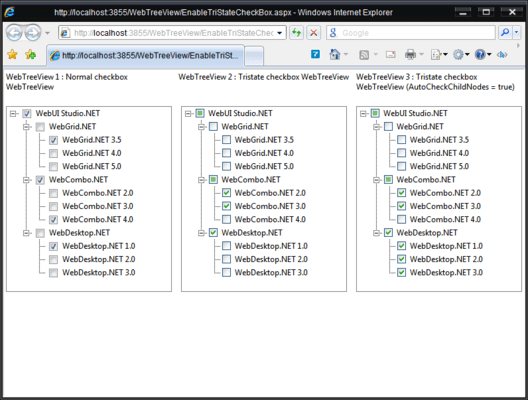Click the Refresh page icon
Image resolution: width=528 pixels, height=400 pixels.
click(296, 33)
